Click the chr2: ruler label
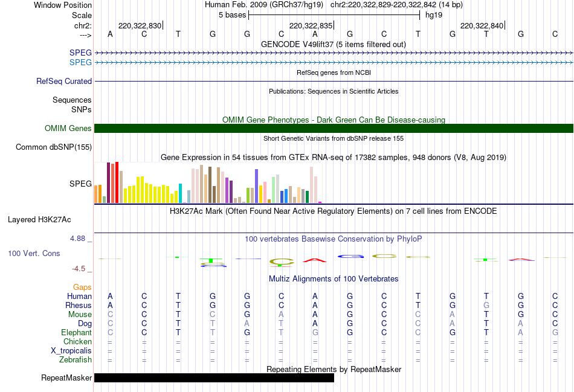The height and width of the screenshot is (392, 574). (x=83, y=25)
